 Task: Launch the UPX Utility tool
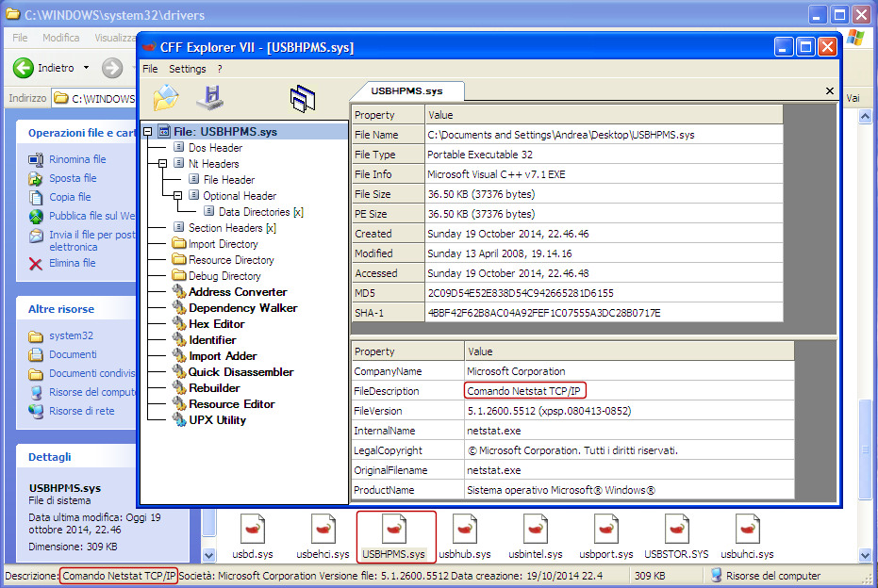217,420
